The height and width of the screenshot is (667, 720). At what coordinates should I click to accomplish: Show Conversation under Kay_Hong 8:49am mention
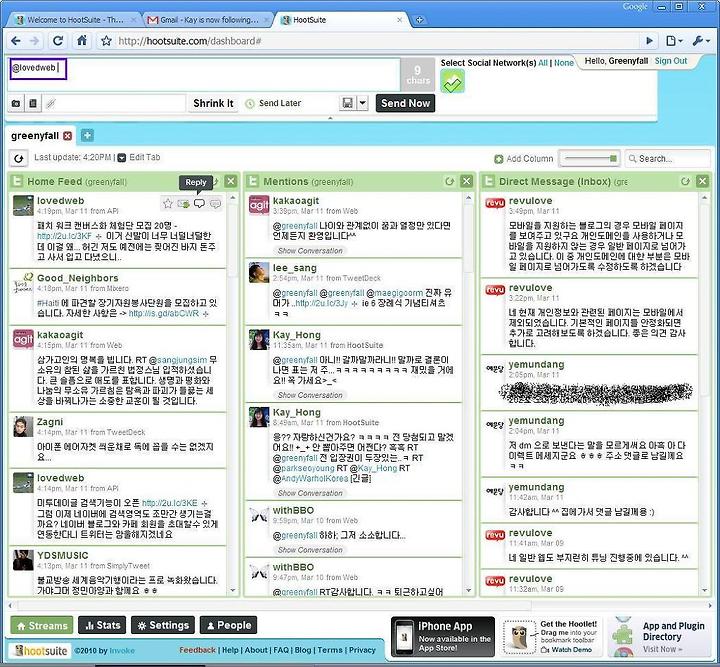point(310,493)
